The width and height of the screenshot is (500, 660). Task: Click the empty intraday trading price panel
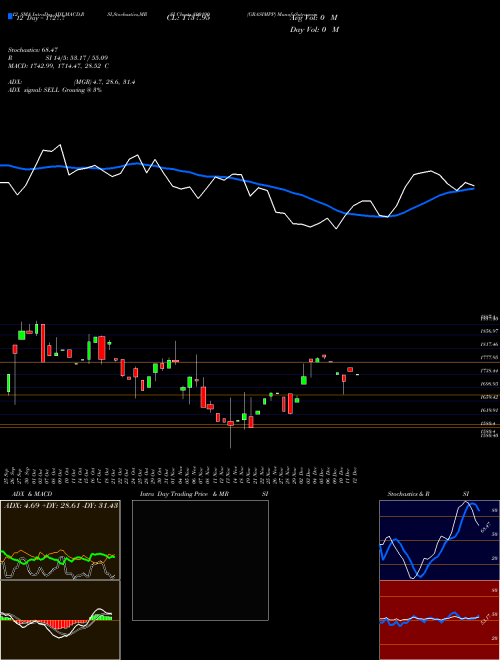click(200, 560)
